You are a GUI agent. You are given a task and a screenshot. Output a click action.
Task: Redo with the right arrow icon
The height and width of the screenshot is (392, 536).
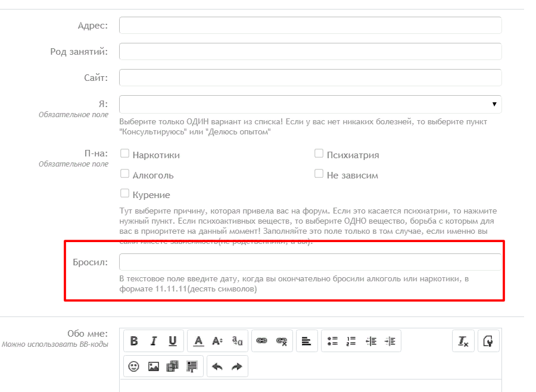(236, 366)
